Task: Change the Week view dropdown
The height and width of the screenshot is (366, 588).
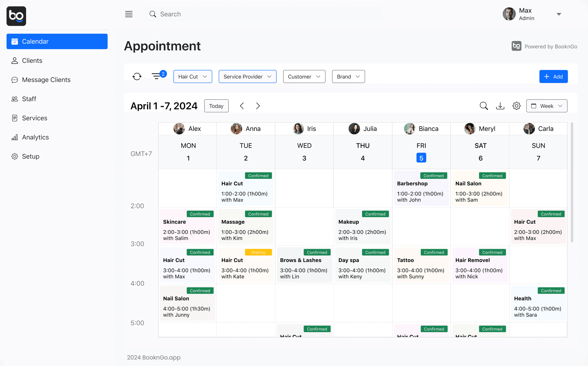Action: (x=547, y=106)
